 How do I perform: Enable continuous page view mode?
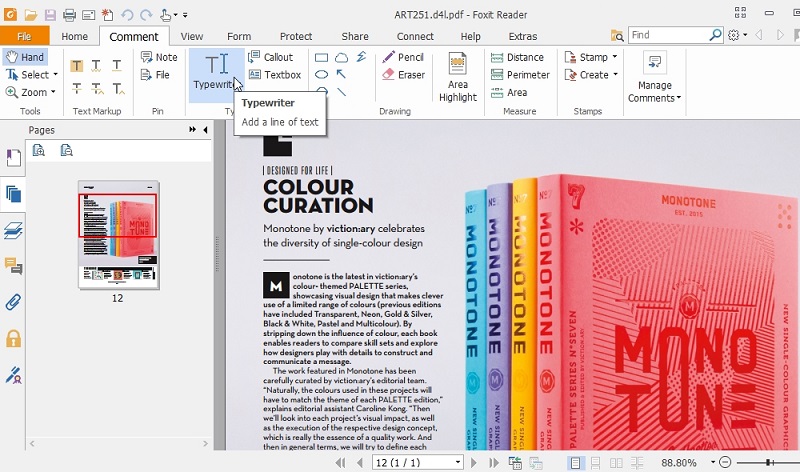[595, 463]
